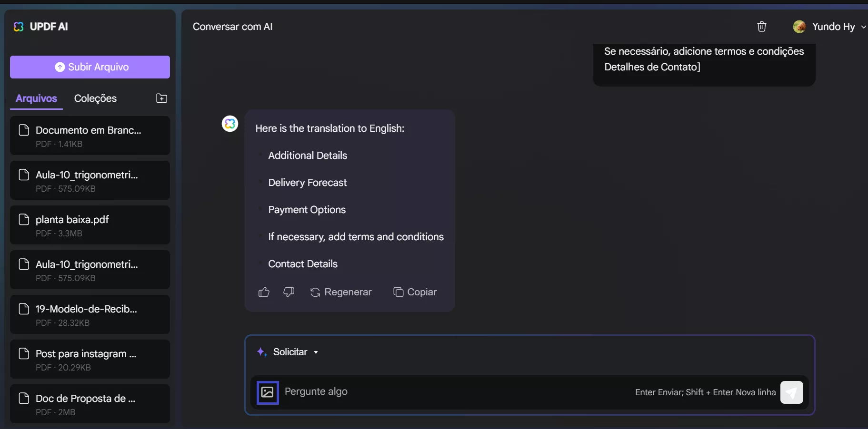
Task: Select the image attachment icon in chat input
Action: pos(267,392)
